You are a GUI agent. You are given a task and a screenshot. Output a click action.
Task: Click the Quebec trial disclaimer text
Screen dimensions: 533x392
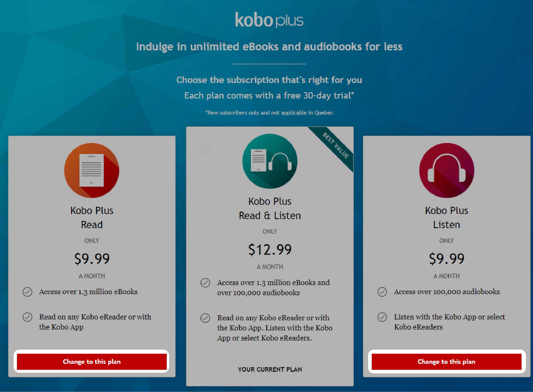pos(269,113)
